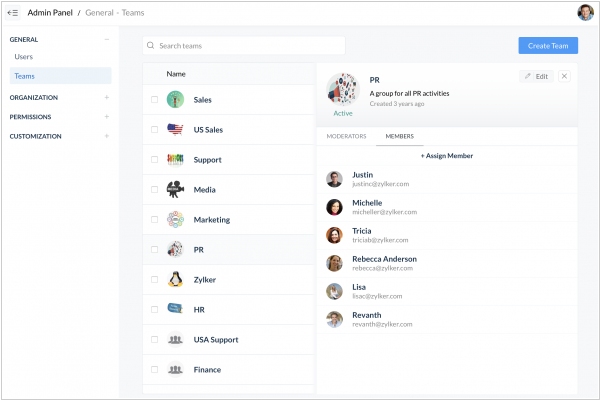
Task: Select the Marketing team checkbox
Action: 154,220
